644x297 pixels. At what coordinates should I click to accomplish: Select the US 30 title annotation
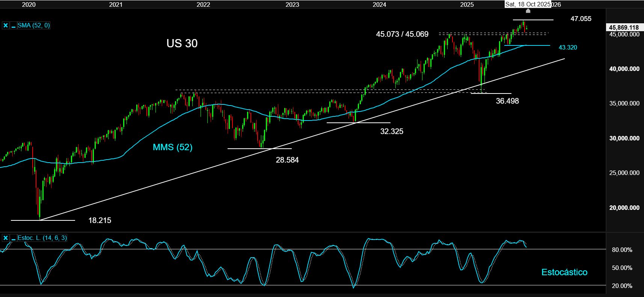182,44
